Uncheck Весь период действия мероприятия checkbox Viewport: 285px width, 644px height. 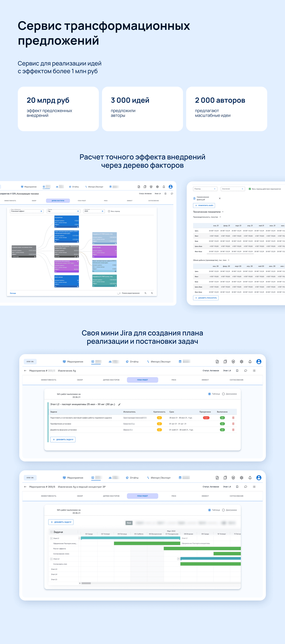coord(250,189)
